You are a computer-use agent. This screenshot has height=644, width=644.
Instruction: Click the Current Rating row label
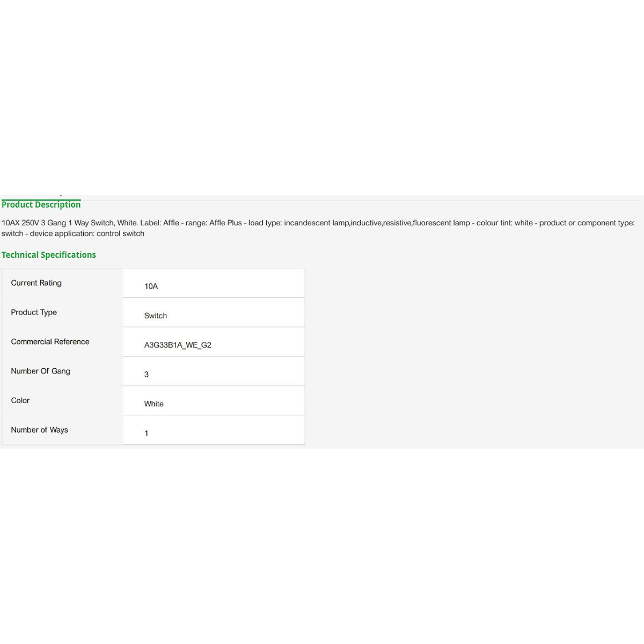click(36, 283)
